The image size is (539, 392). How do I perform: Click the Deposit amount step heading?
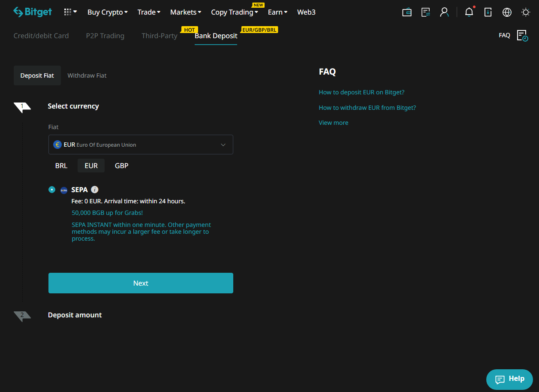pos(75,315)
